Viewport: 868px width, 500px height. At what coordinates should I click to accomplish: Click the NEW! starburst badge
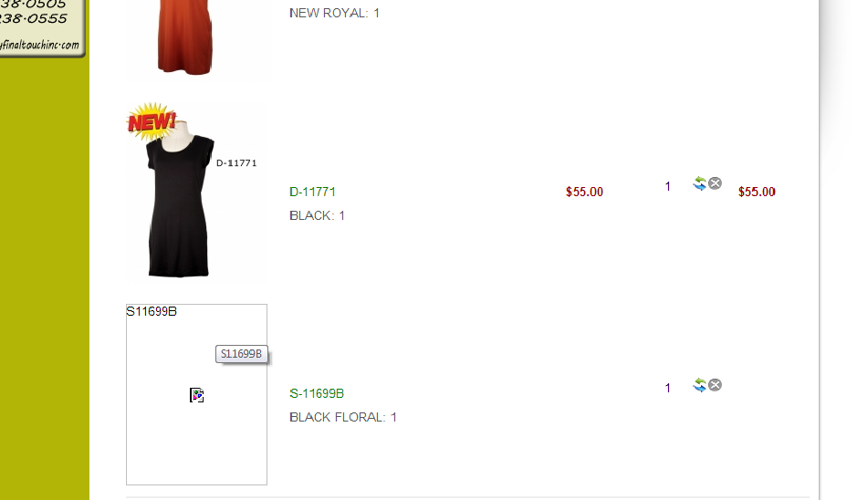(x=151, y=121)
